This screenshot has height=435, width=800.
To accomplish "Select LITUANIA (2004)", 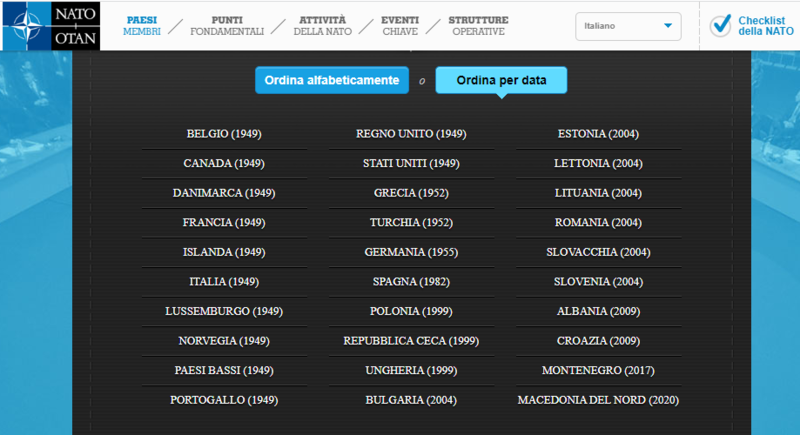I will pyautogui.click(x=598, y=193).
